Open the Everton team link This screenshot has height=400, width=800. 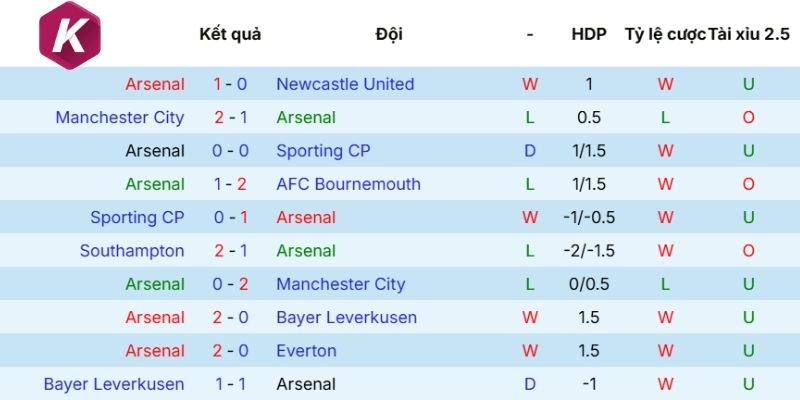click(x=306, y=351)
